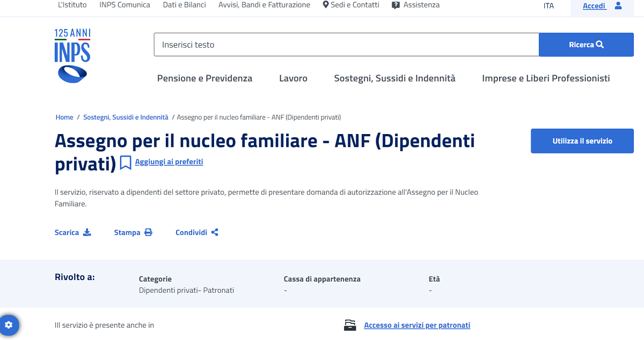Image resolution: width=644 pixels, height=340 pixels.
Task: Open Avvisi, Bandi e Fatturazione menu
Action: coord(264,5)
